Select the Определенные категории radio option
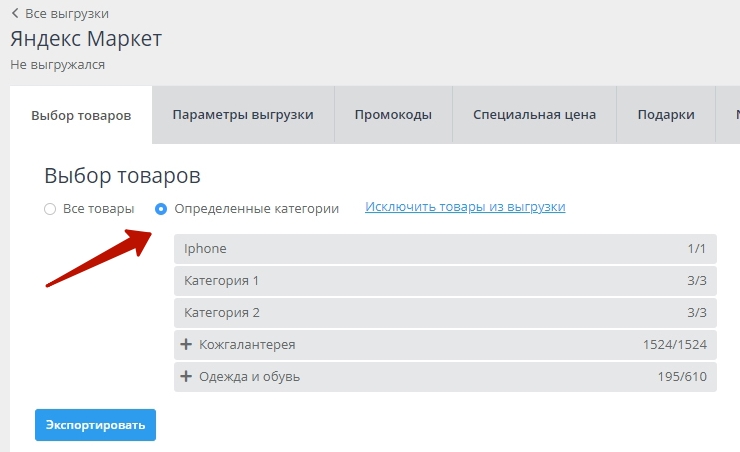Viewport: 740px width, 452px height. [161, 209]
